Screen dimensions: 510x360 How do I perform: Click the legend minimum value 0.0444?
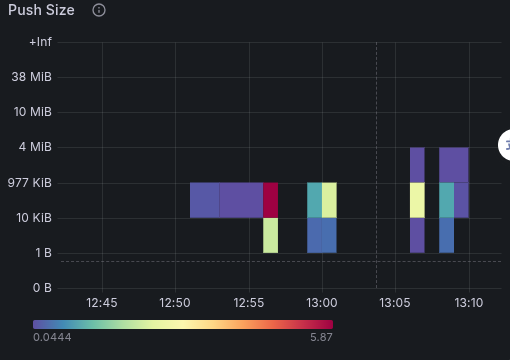point(52,337)
